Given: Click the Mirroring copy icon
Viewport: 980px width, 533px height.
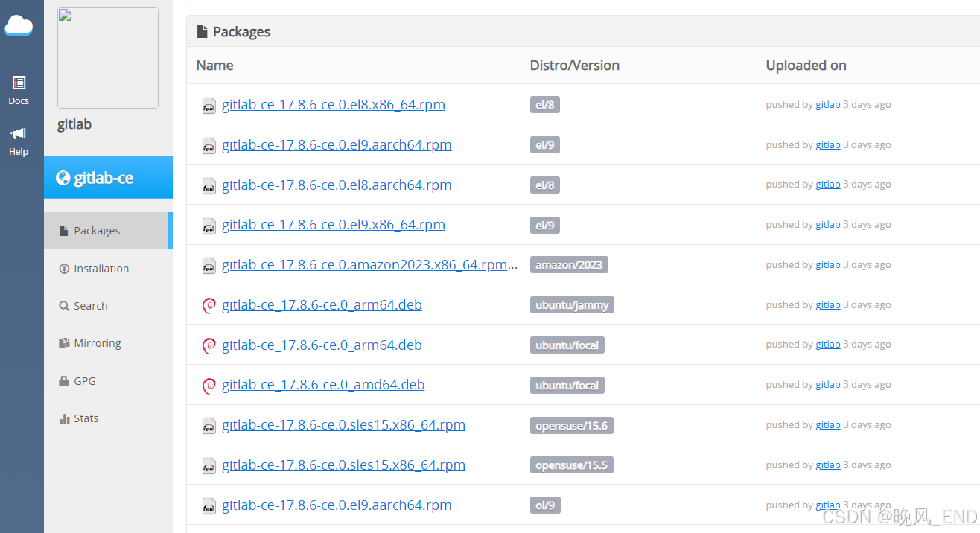Looking at the screenshot, I should click(64, 343).
